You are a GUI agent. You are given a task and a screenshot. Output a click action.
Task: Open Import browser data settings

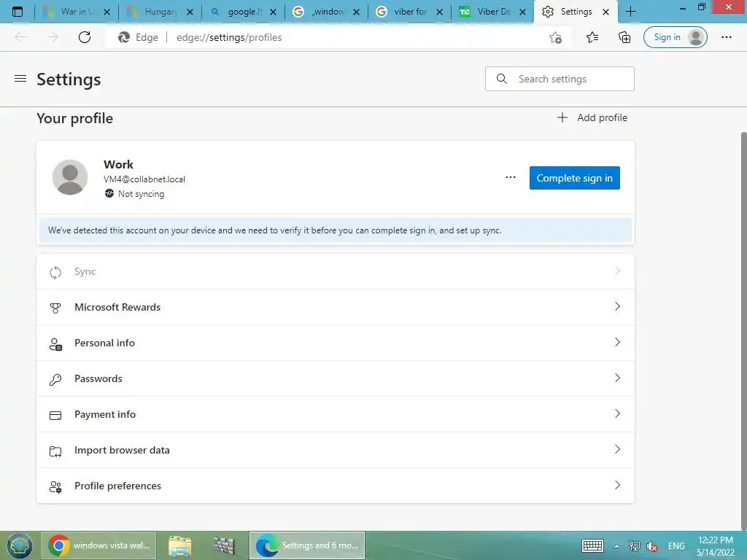click(336, 450)
